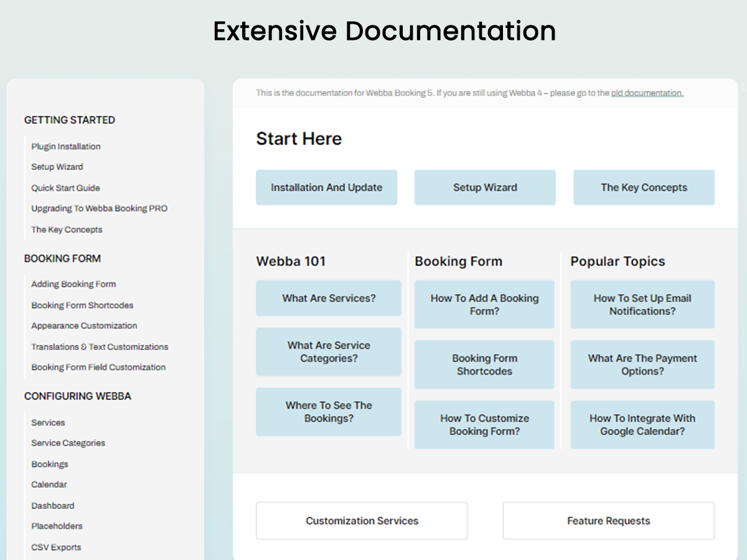The width and height of the screenshot is (747, 560).
Task: Open the Placeholders sidebar link
Action: [57, 526]
